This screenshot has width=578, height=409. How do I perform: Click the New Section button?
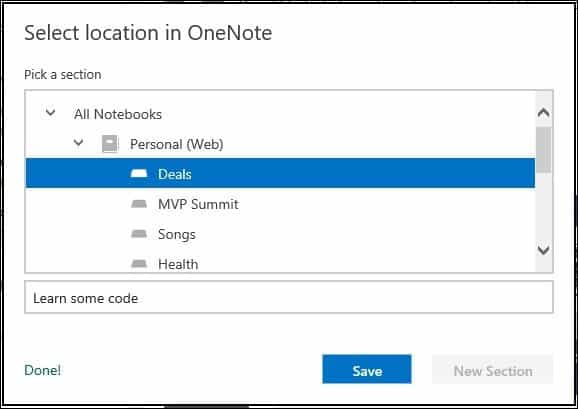point(492,369)
